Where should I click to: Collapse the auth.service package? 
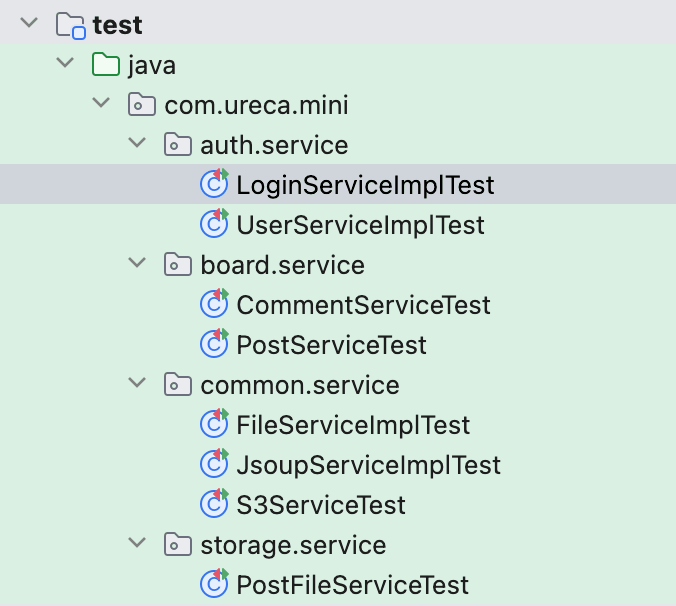[x=137, y=144]
